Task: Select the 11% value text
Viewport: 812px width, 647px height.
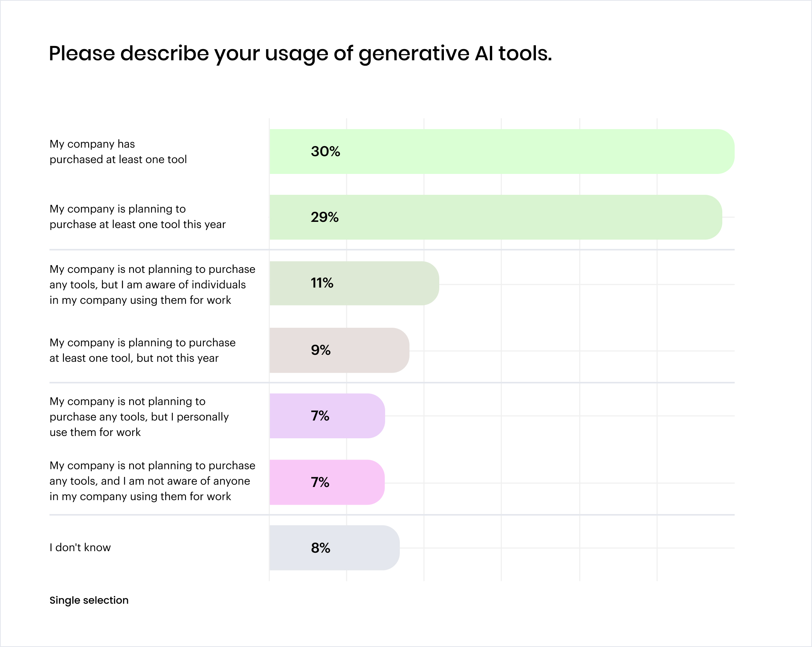Action: click(x=322, y=283)
